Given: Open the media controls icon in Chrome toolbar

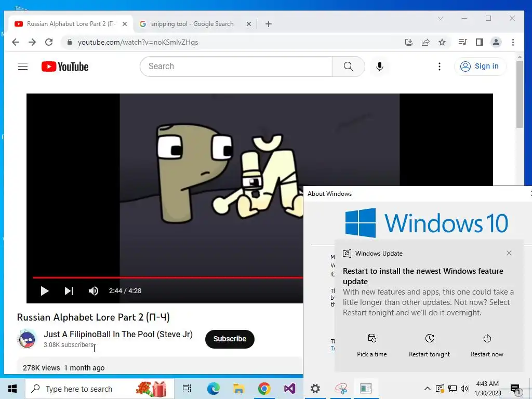Looking at the screenshot, I should [462, 42].
